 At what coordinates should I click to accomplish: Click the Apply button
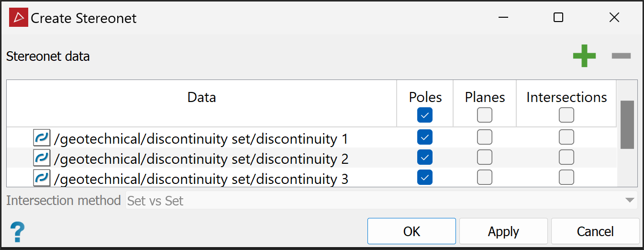[503, 232]
